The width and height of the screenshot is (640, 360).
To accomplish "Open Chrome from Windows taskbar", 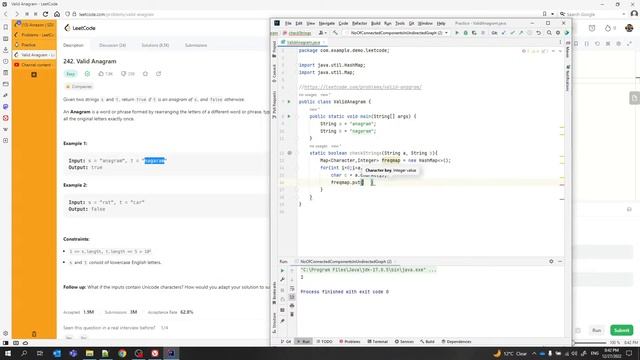I will click(122, 353).
